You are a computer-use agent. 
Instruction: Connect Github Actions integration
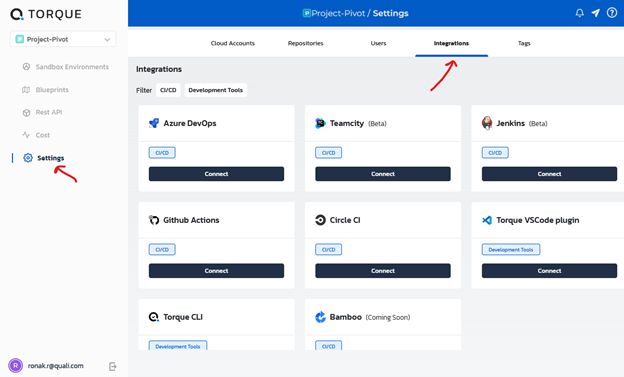[216, 271]
